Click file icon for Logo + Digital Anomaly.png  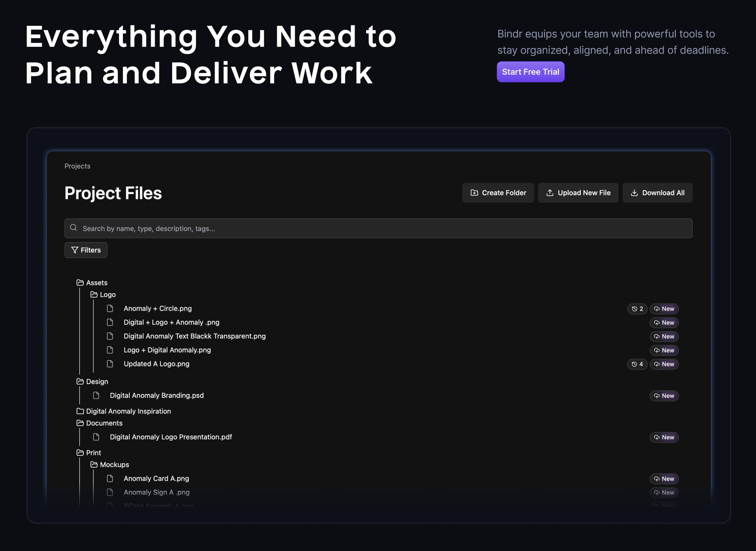[x=110, y=350]
